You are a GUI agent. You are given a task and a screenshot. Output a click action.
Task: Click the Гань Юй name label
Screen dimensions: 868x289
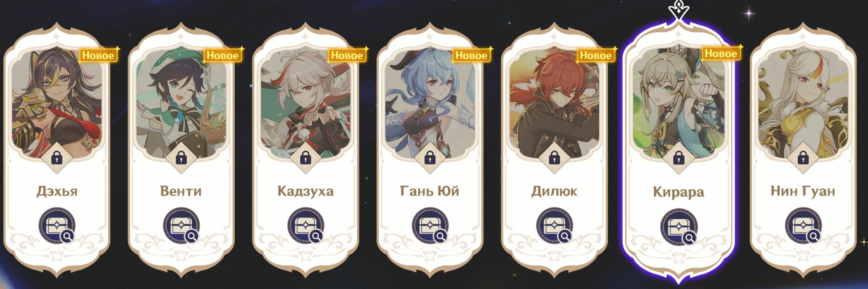click(430, 191)
